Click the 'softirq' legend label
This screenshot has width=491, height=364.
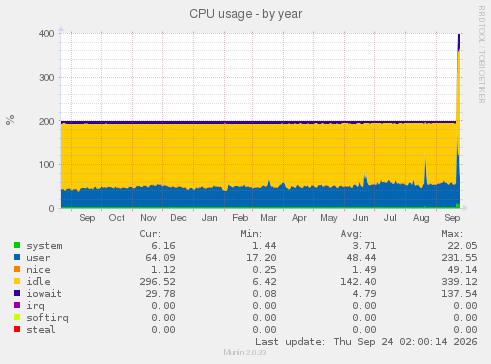click(x=47, y=318)
